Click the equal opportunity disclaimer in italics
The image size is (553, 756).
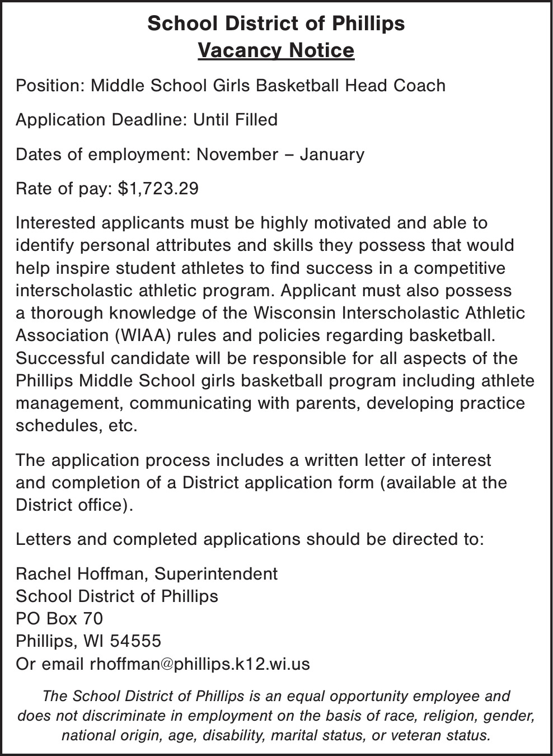click(x=276, y=716)
